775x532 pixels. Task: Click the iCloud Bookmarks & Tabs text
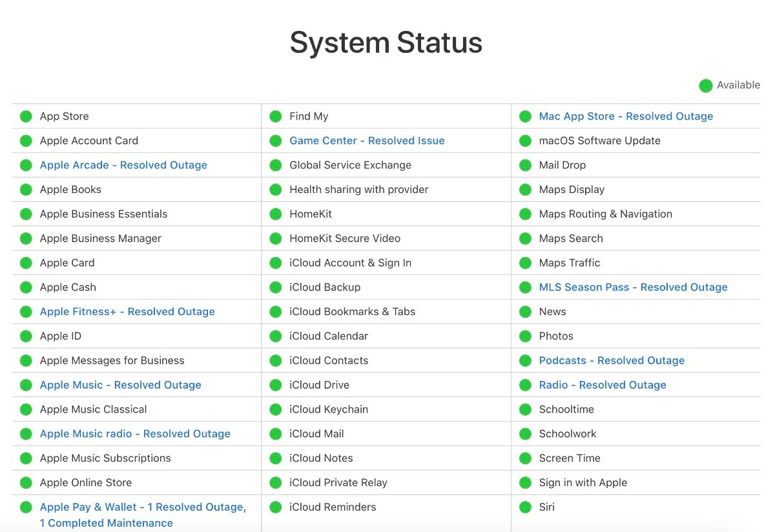[x=352, y=312]
